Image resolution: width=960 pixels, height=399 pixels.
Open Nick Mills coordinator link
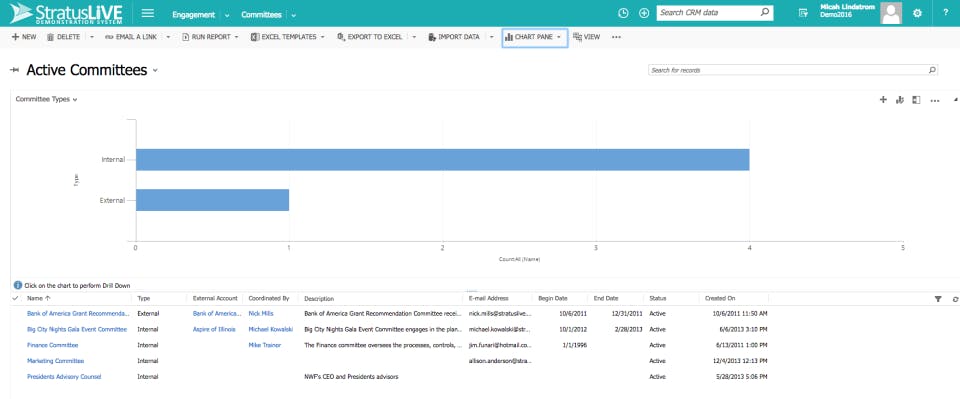click(261, 313)
